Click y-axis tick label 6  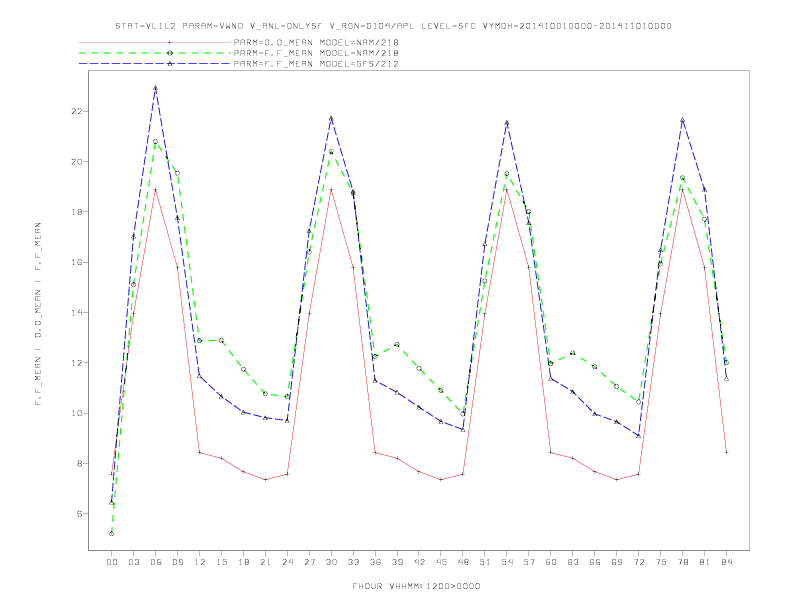tap(80, 514)
